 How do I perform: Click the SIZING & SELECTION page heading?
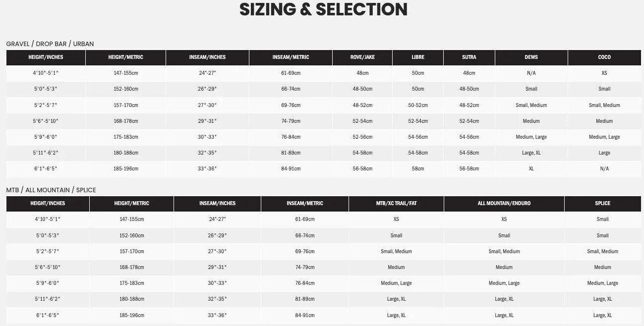pos(323,9)
